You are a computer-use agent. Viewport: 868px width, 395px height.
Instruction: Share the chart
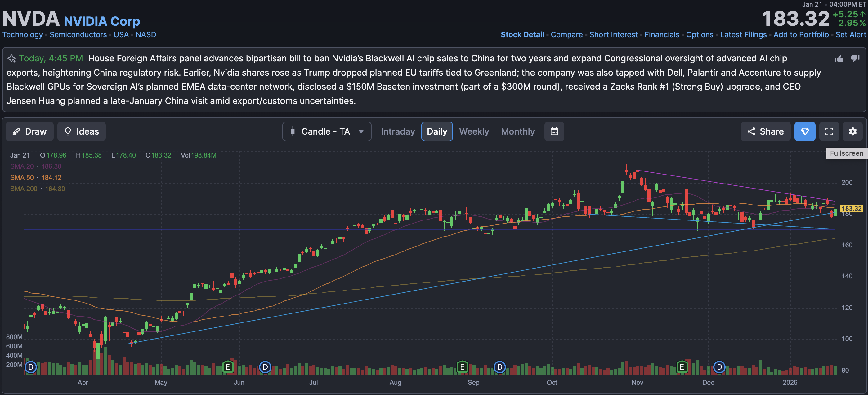click(765, 131)
